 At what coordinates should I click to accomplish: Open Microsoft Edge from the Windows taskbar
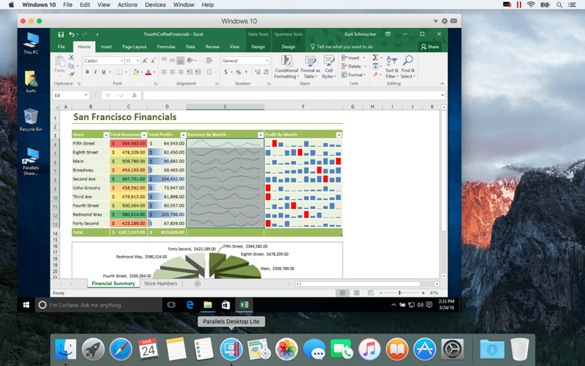click(190, 305)
